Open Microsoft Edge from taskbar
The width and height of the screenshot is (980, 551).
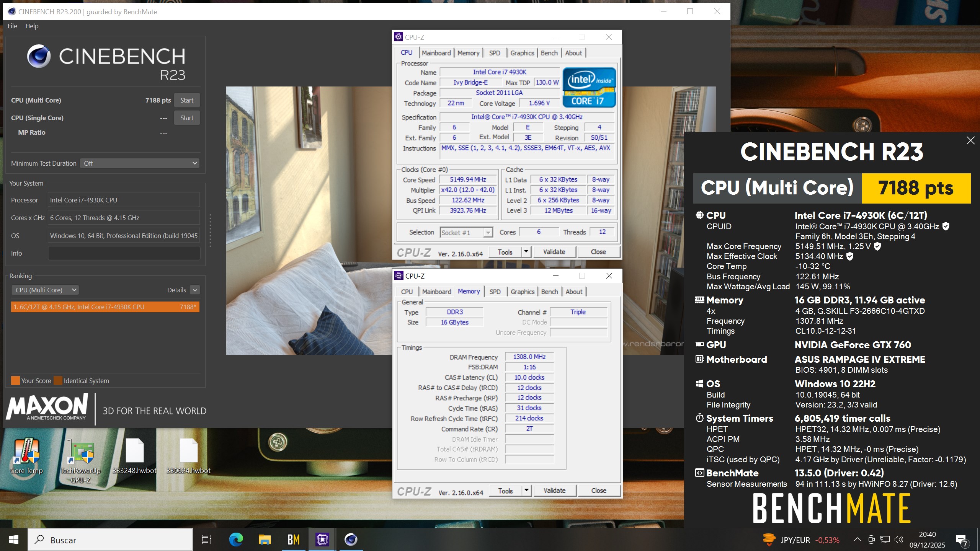point(236,540)
